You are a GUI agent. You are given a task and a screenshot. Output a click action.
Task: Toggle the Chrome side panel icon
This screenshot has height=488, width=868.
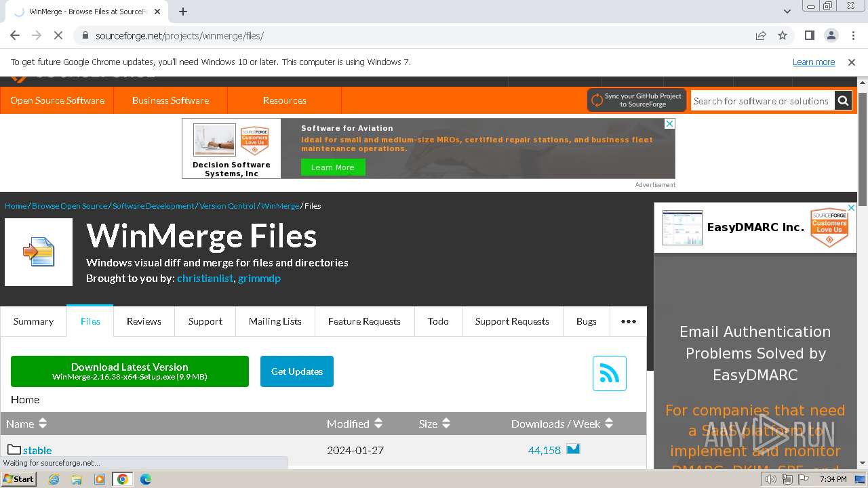pos(809,35)
